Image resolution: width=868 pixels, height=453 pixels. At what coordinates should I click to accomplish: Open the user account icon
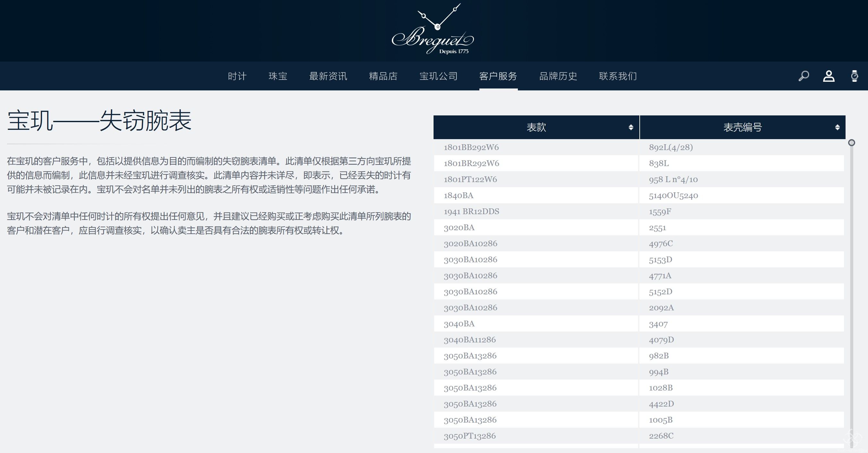click(829, 76)
